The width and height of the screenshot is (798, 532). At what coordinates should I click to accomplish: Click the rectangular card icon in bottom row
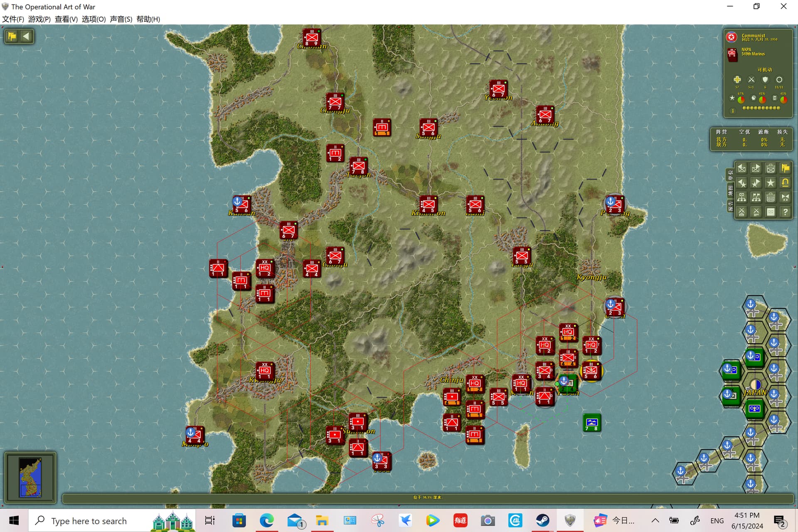pos(771,212)
